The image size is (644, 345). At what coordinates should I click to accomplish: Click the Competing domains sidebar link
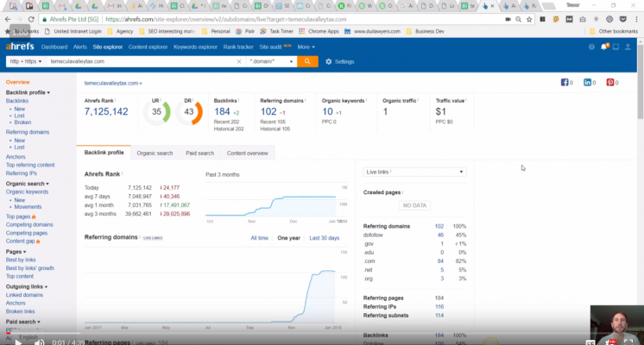(x=29, y=224)
